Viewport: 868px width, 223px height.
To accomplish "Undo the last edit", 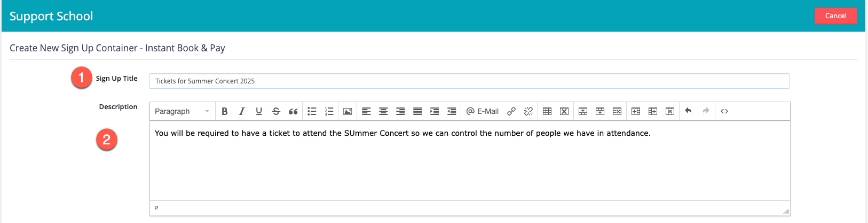I will [689, 111].
